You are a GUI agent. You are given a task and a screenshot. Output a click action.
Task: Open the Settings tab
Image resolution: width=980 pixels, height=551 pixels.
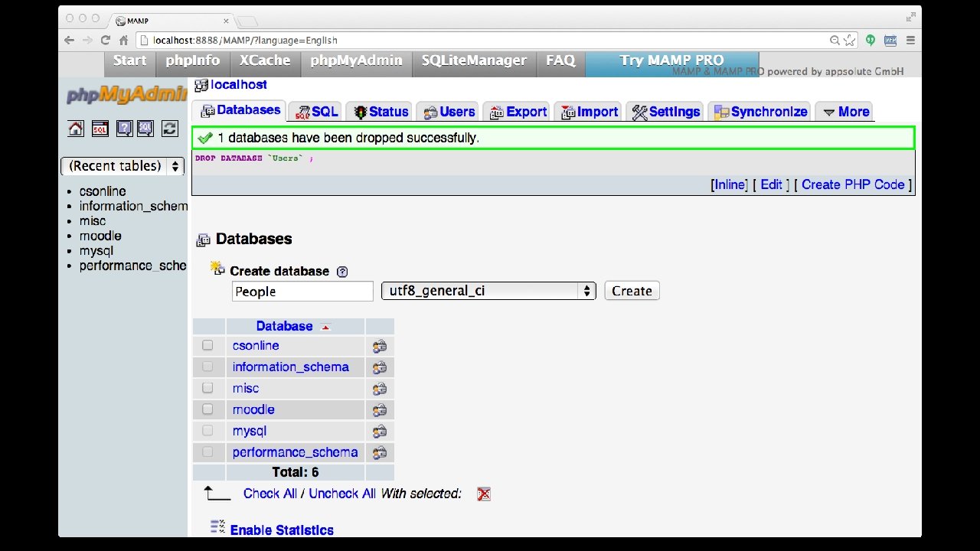[x=665, y=112]
